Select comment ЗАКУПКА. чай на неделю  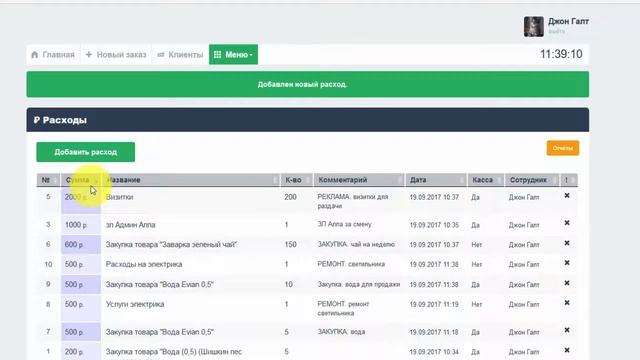pyautogui.click(x=356, y=244)
